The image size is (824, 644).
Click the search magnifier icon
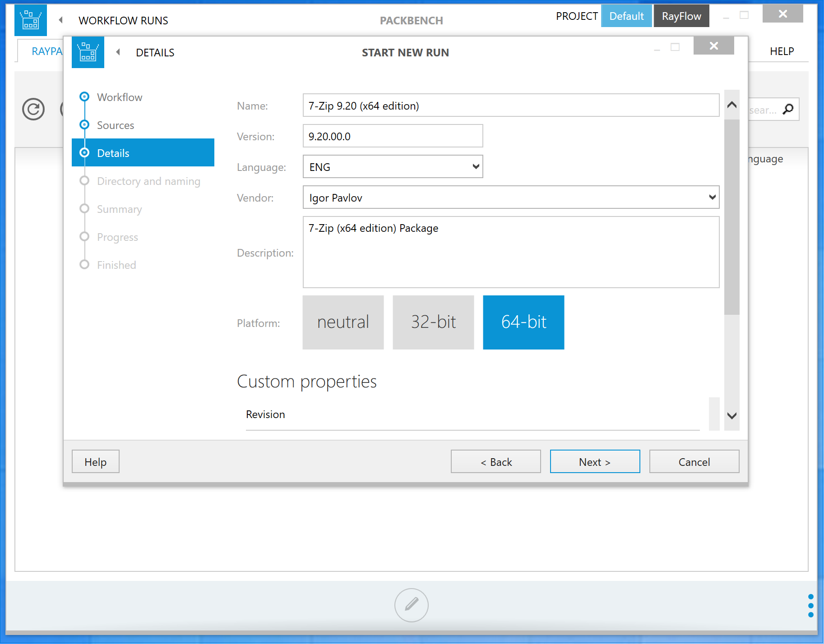coord(788,109)
